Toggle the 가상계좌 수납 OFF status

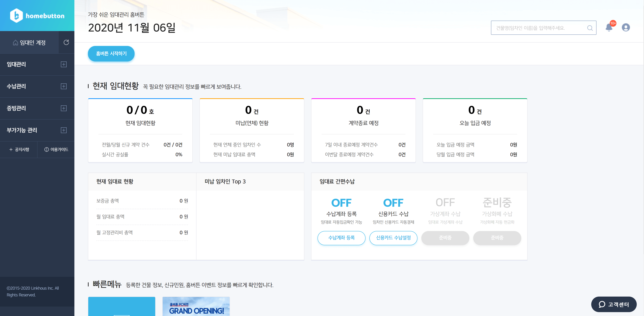(445, 203)
